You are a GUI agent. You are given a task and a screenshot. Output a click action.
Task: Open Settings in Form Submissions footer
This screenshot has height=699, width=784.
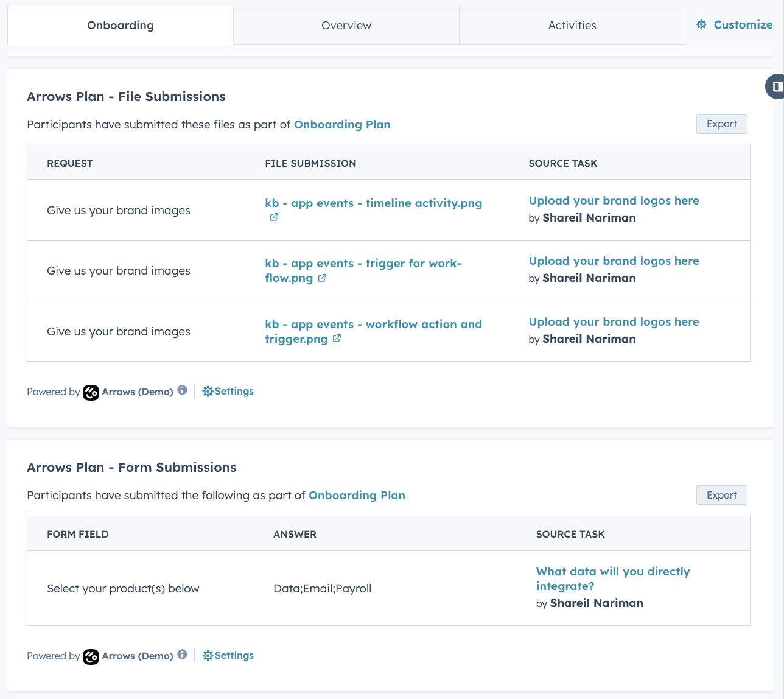[228, 656]
